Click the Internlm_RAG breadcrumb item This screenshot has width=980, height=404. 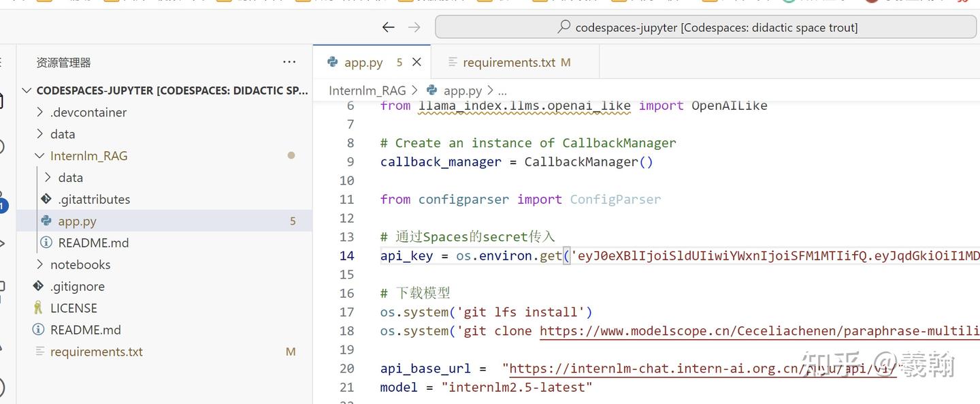[x=366, y=89]
